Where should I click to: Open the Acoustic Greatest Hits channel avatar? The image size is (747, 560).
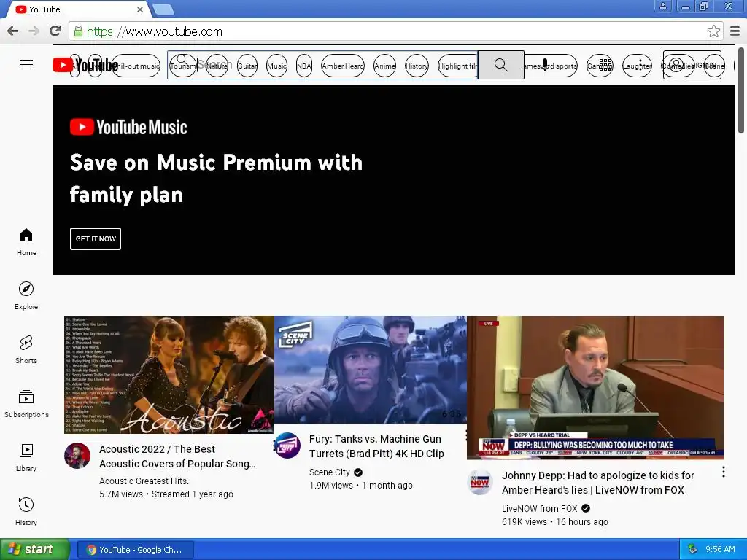pos(77,456)
